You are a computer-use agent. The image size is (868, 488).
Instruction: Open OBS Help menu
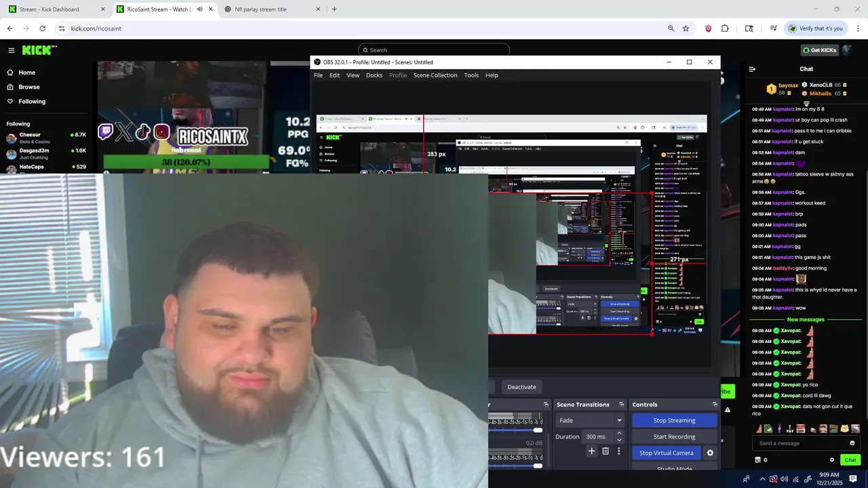coord(492,75)
